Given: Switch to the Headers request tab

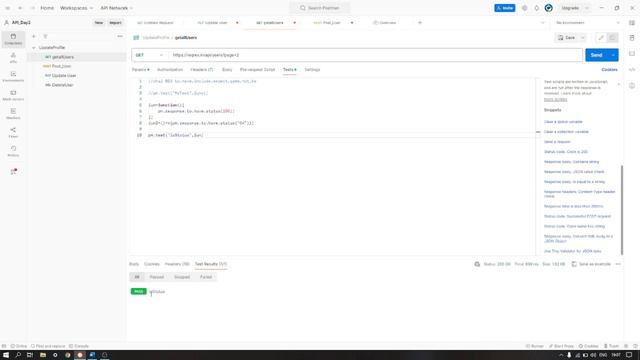Looking at the screenshot, I should point(202,70).
